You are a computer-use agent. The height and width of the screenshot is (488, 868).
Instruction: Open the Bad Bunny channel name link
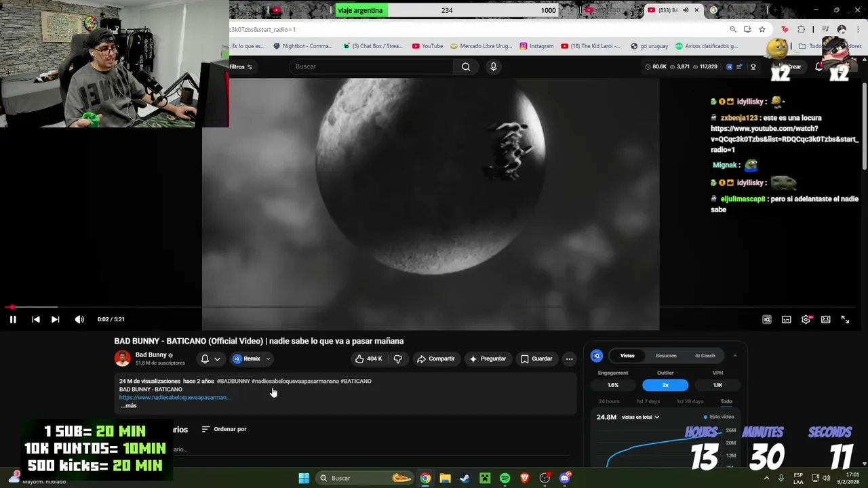(151, 354)
